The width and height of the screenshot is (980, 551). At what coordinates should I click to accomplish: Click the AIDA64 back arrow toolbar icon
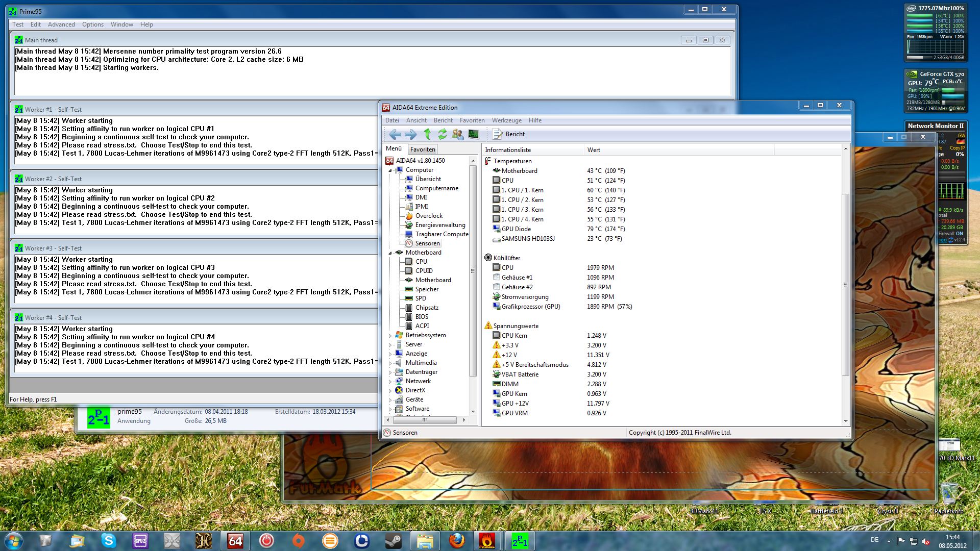click(395, 134)
